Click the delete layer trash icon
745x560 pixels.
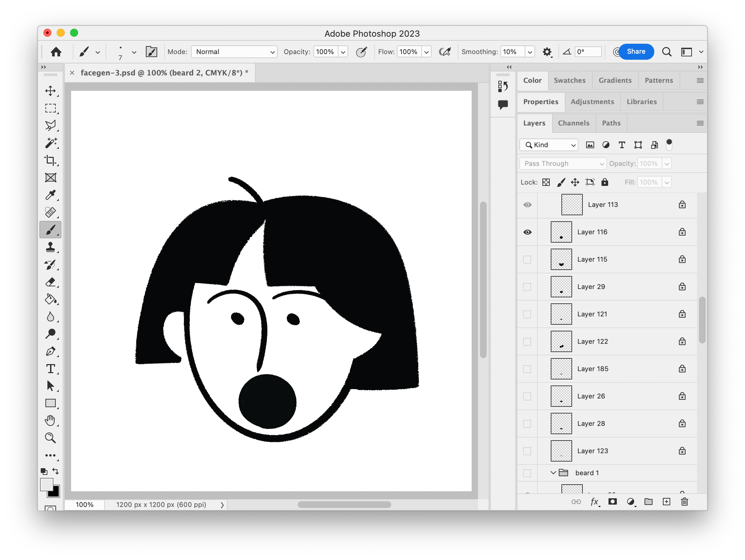click(684, 502)
